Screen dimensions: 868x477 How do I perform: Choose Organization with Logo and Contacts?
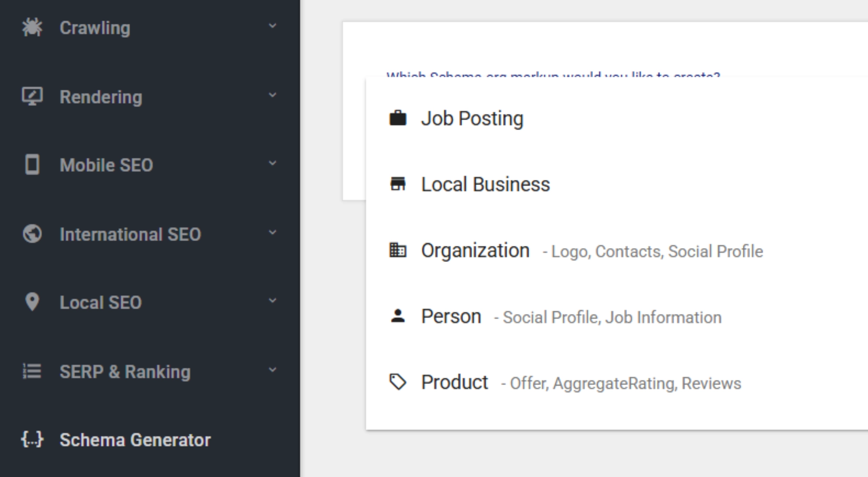(x=475, y=250)
